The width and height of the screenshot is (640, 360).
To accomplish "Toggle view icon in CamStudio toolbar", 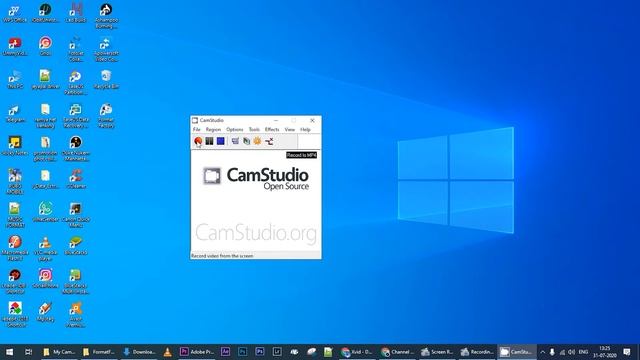I will tap(235, 141).
